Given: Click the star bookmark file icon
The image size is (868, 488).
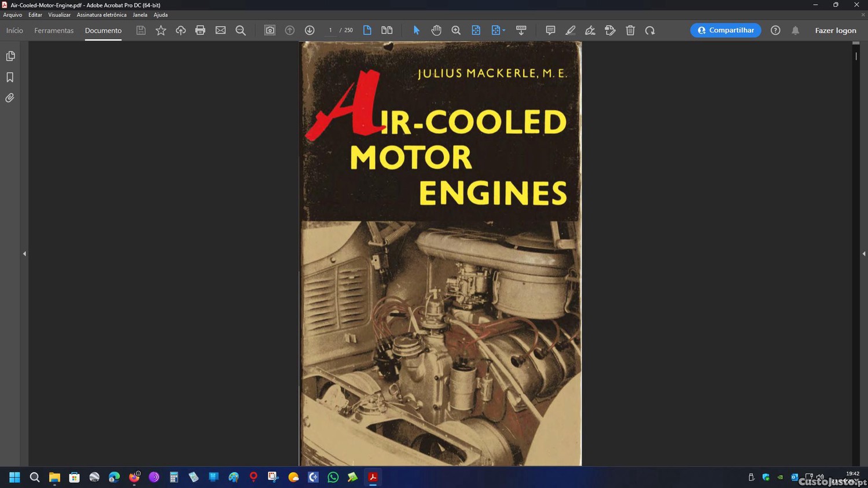Looking at the screenshot, I should [161, 30].
